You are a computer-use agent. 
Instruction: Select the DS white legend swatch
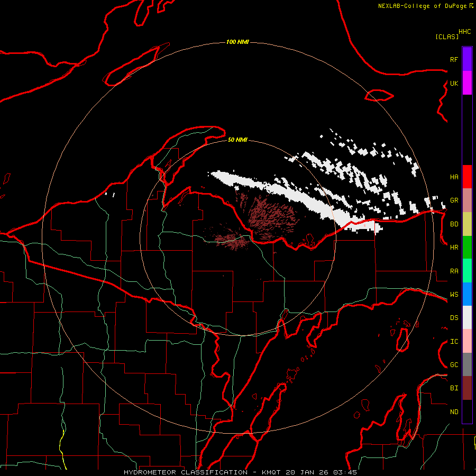click(x=467, y=317)
